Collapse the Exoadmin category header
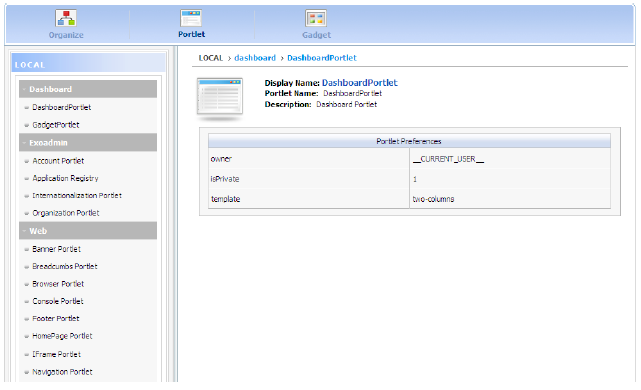The image size is (641, 390). coord(88,143)
